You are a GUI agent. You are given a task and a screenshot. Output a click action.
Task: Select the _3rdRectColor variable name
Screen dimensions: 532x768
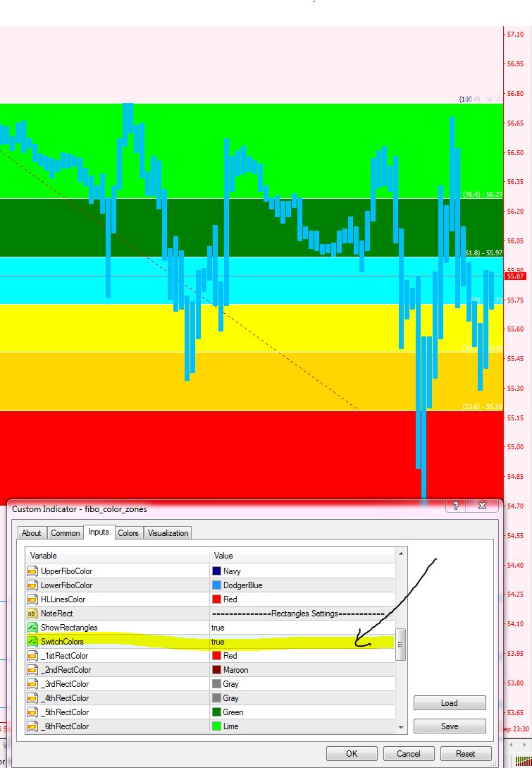click(x=65, y=684)
